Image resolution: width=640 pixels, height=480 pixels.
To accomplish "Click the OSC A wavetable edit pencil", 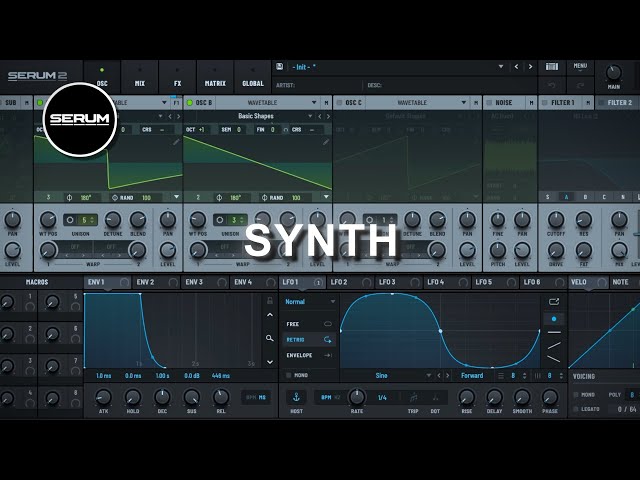I will (x=176, y=142).
